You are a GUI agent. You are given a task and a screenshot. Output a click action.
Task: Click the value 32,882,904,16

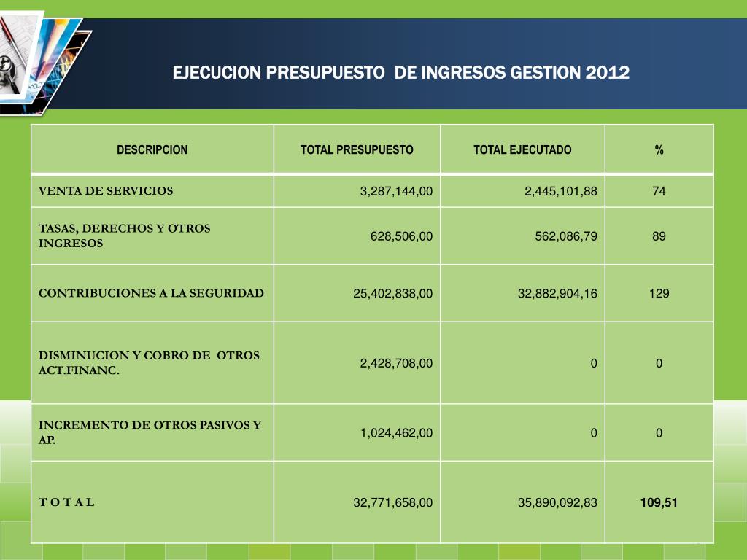[x=557, y=293]
